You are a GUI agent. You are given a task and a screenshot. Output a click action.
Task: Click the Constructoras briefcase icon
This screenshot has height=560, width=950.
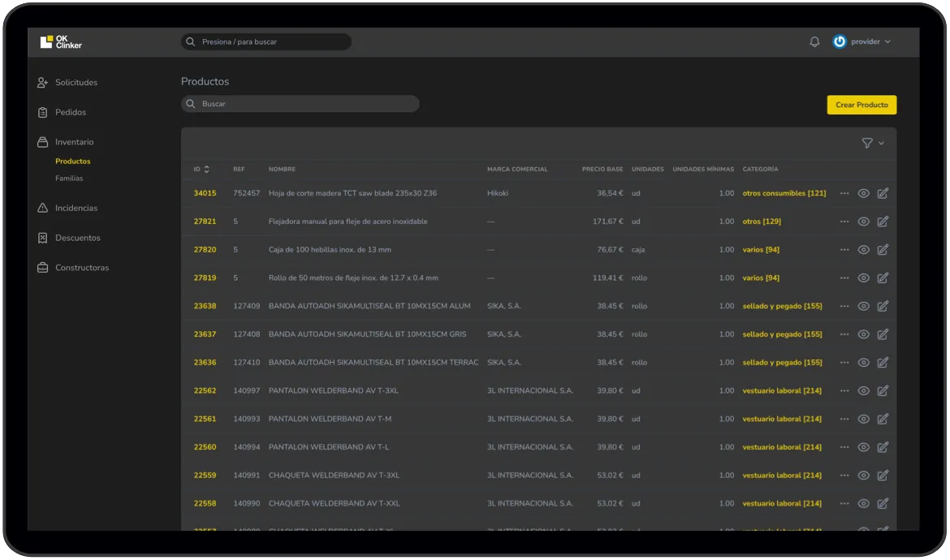43,268
